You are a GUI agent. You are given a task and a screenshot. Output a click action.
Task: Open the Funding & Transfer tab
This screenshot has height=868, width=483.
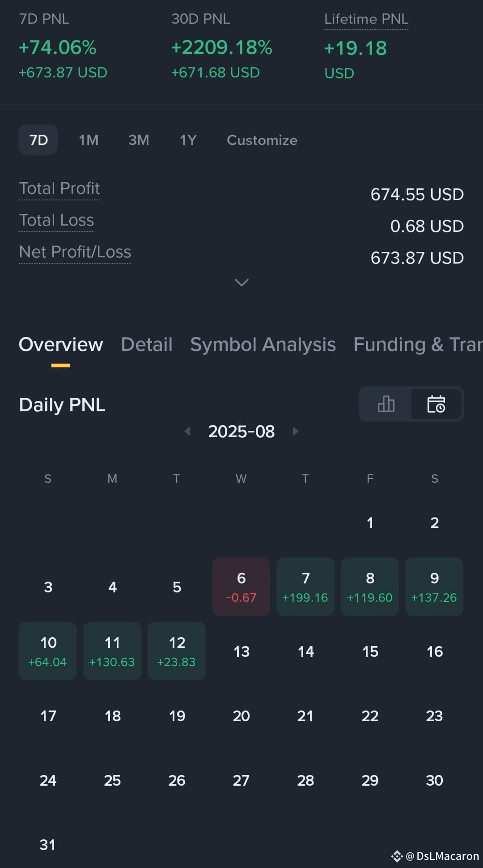click(418, 345)
